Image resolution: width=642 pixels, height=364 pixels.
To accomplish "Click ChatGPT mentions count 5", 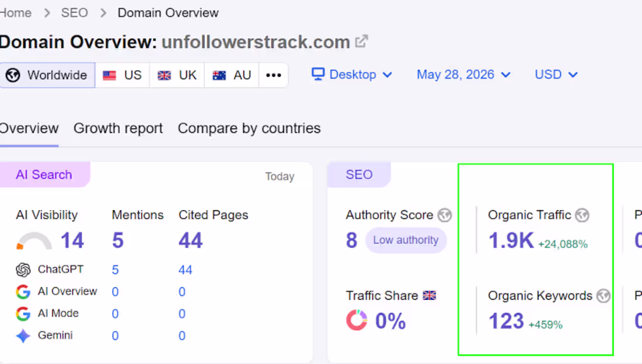I will [115, 270].
